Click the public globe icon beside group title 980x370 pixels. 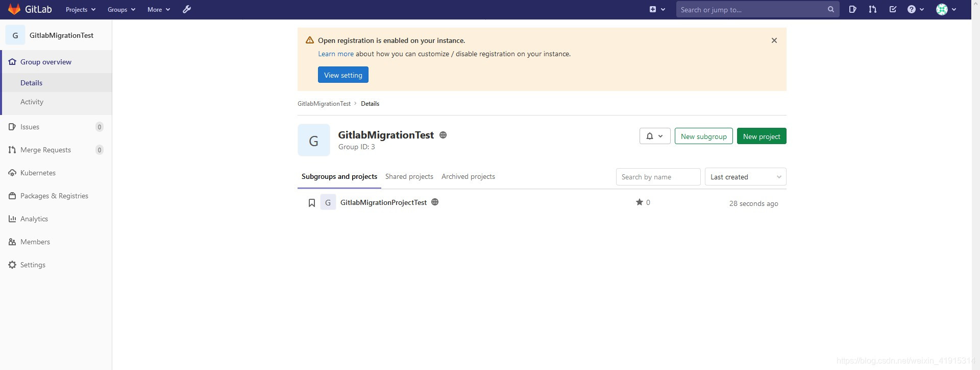[x=443, y=135]
